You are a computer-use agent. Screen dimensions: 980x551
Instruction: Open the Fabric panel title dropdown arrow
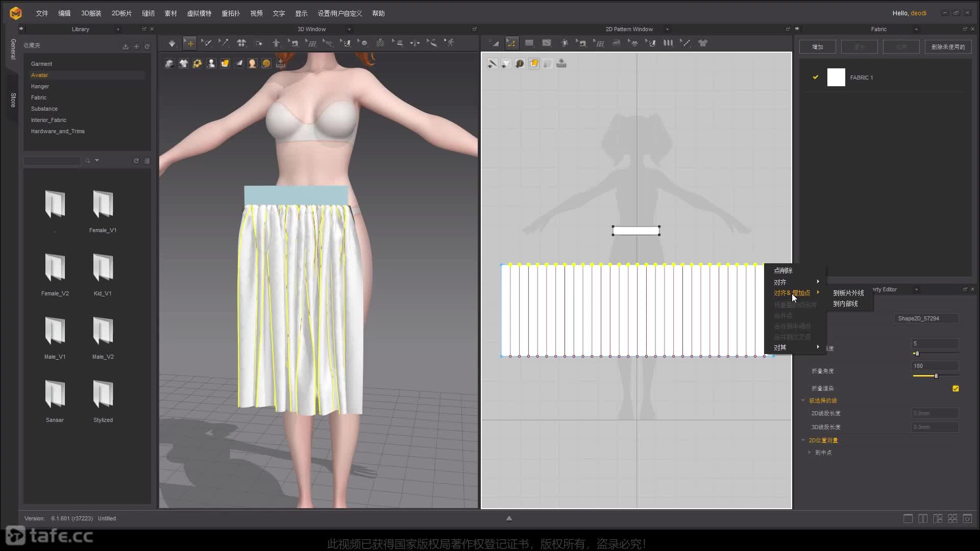pos(916,30)
